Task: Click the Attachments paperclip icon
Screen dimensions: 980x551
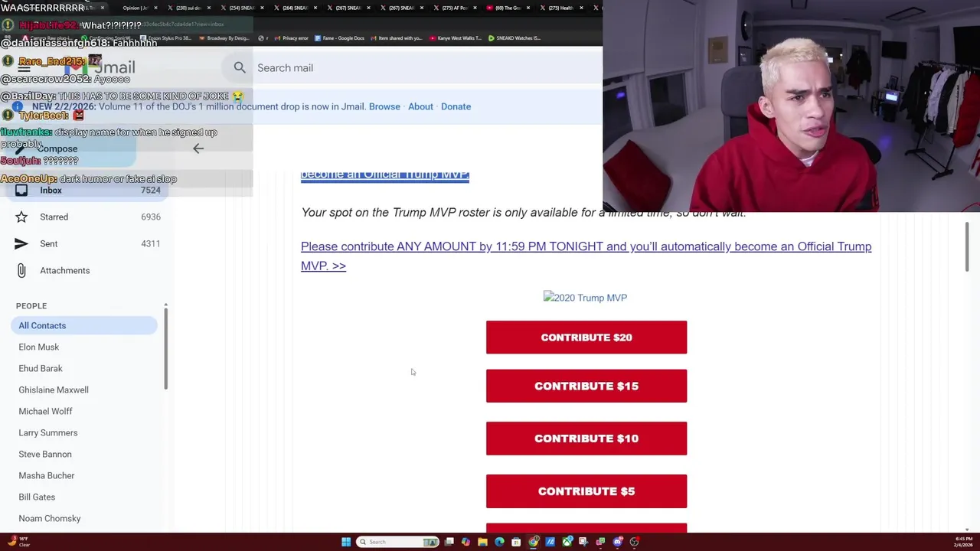Action: 21,271
